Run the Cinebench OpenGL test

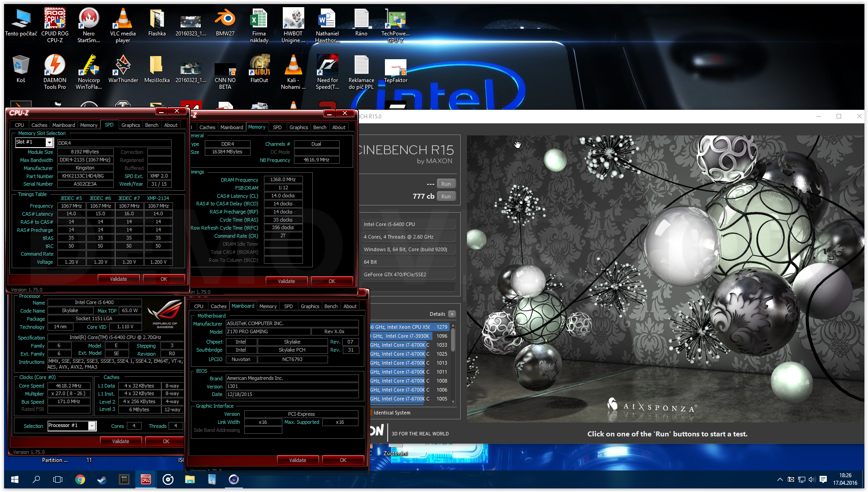tap(446, 184)
